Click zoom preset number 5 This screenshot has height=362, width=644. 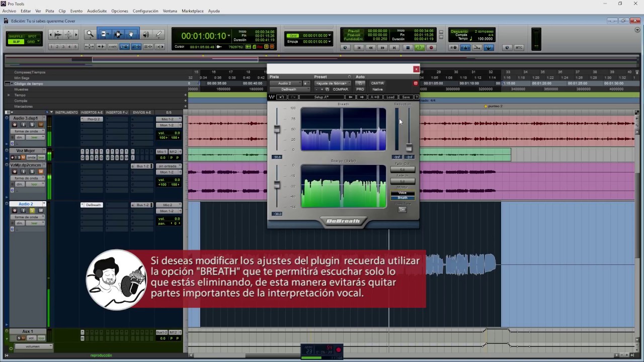76,47
